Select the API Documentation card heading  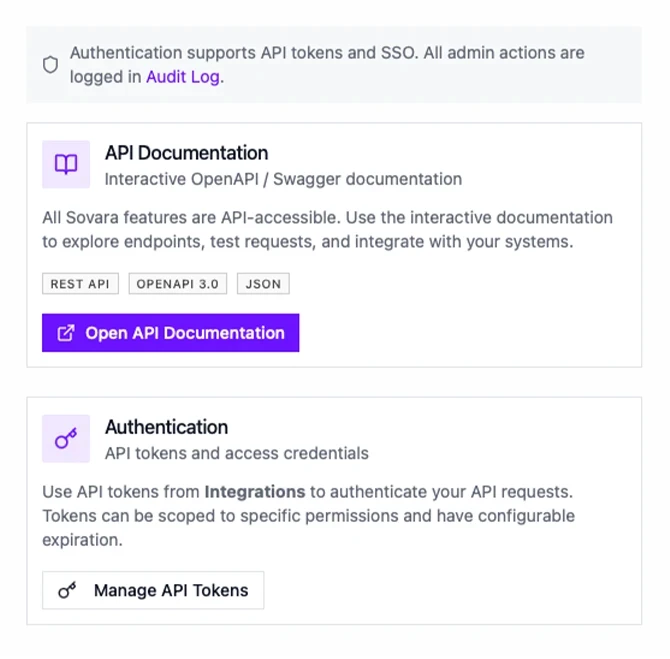[186, 153]
